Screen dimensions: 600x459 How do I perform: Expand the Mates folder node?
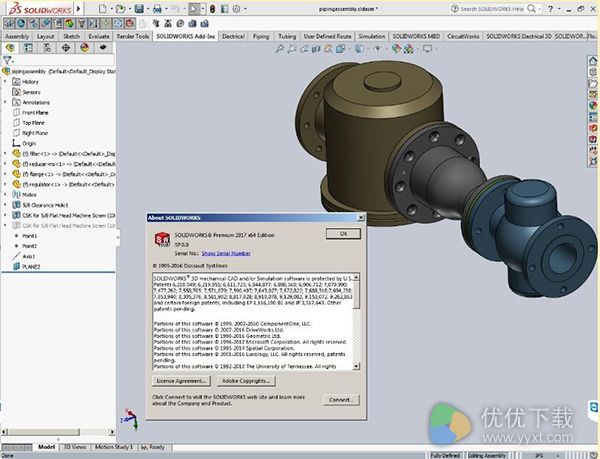(x=5, y=195)
